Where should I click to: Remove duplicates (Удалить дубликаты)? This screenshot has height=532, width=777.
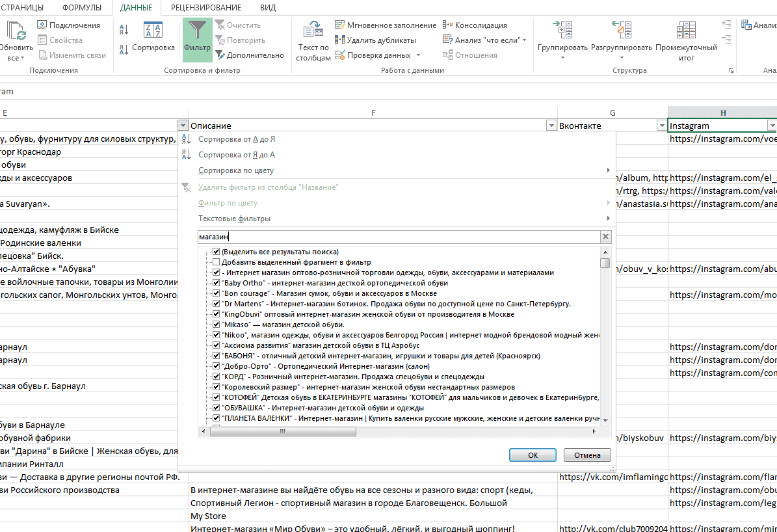(376, 40)
